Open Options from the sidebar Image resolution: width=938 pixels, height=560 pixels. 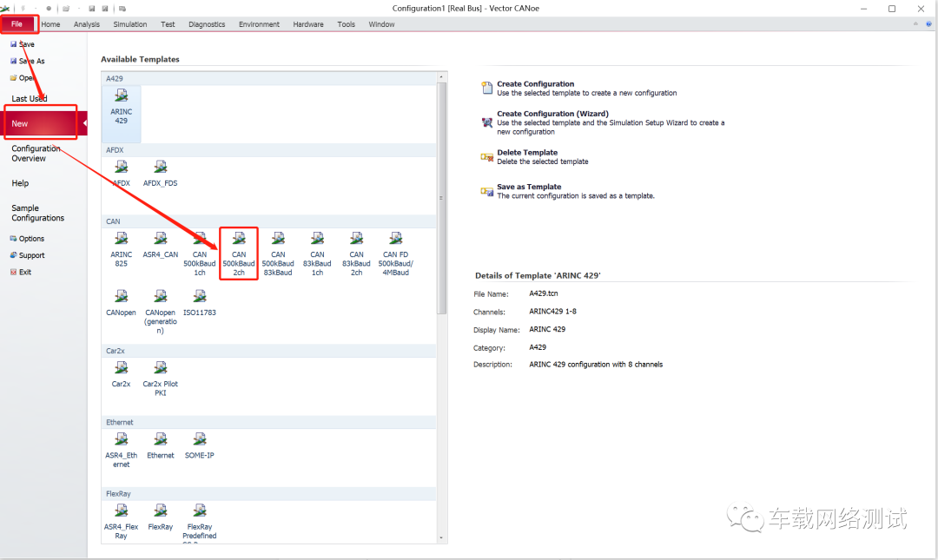click(x=27, y=239)
